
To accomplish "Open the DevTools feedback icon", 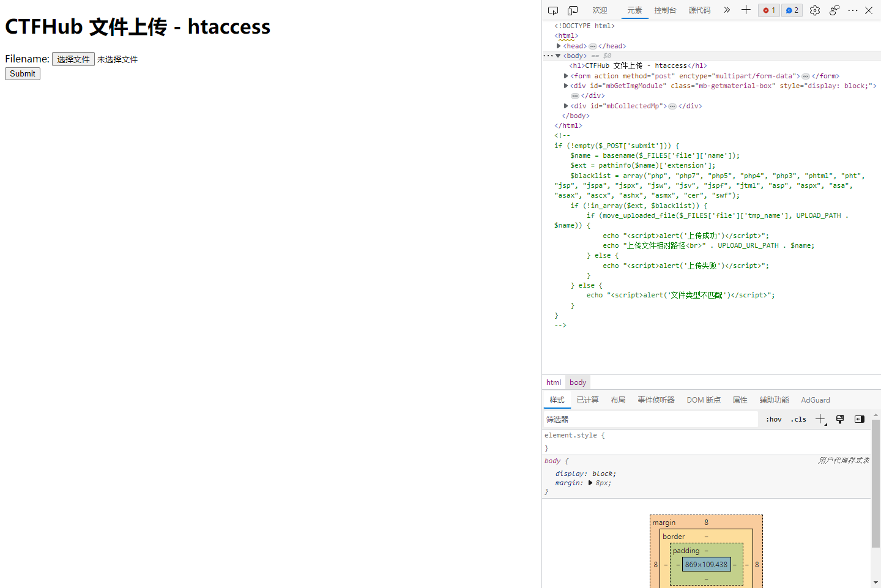I will pyautogui.click(x=835, y=10).
